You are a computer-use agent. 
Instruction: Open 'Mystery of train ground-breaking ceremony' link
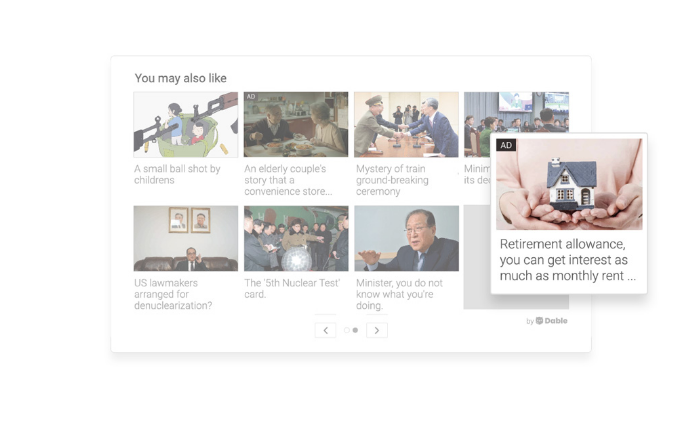click(392, 180)
